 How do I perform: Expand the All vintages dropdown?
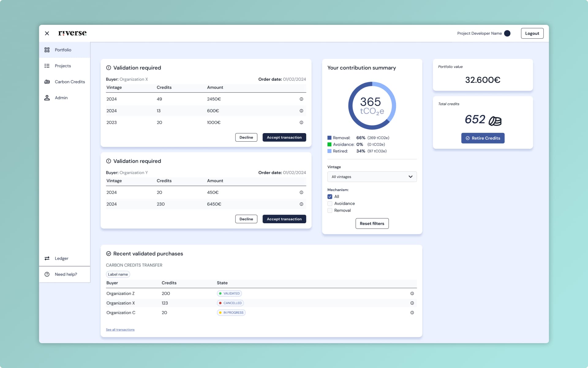tap(372, 177)
